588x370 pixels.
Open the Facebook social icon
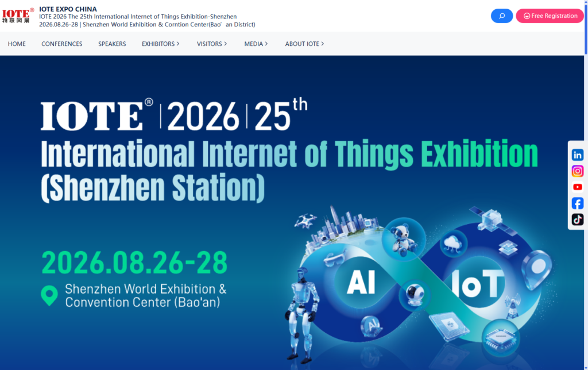pos(577,203)
